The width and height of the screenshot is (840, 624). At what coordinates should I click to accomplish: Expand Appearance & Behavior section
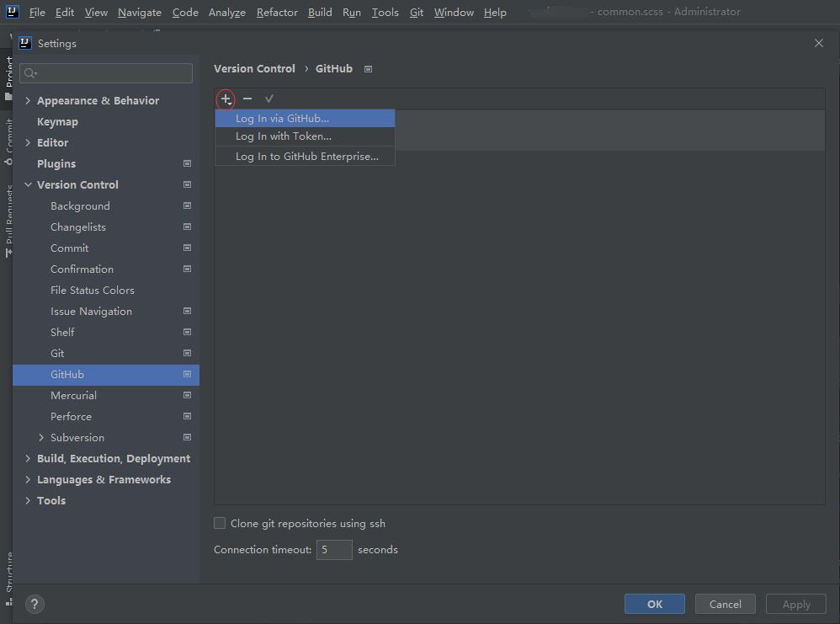pyautogui.click(x=28, y=100)
